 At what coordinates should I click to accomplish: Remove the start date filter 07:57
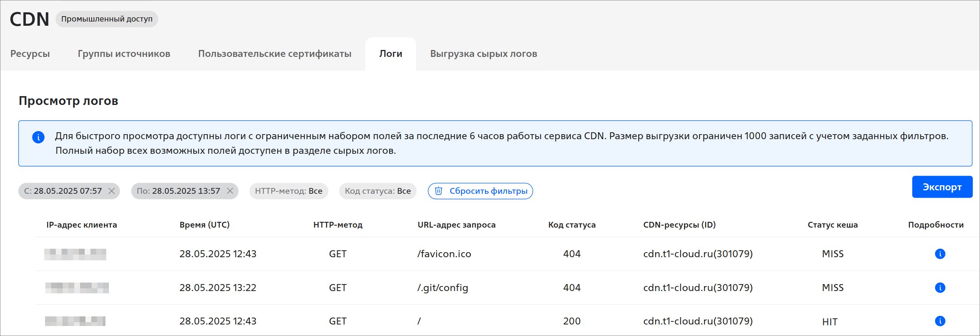112,191
